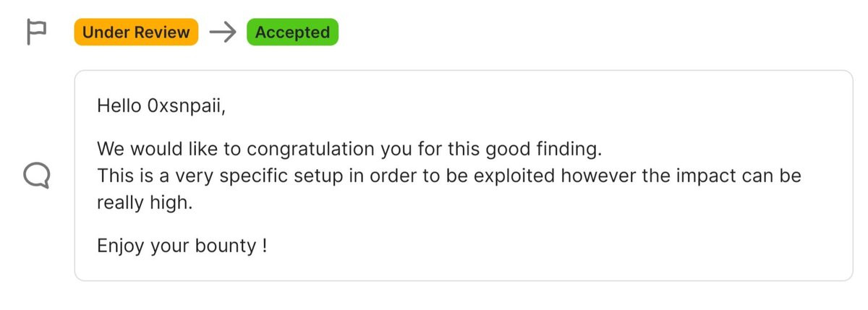Click the username 0xsnpaii in the greeting
The height and width of the screenshot is (310, 868).
(186, 106)
